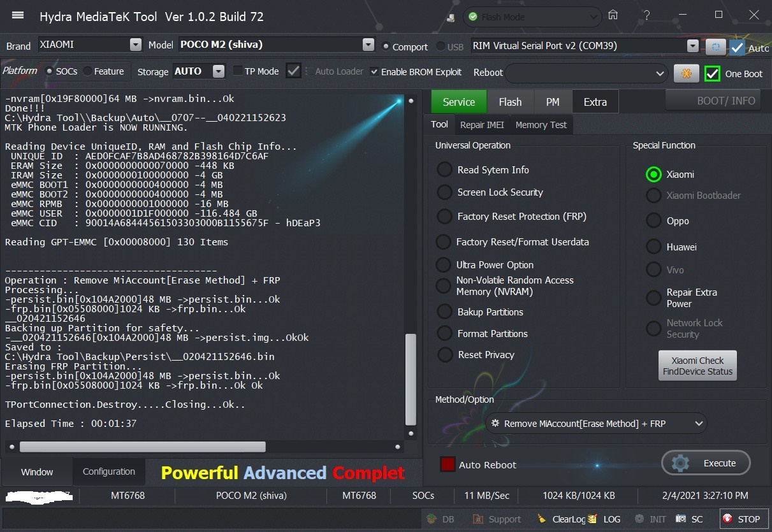This screenshot has height=532, width=772.
Task: Click the STOP button
Action: point(743,519)
